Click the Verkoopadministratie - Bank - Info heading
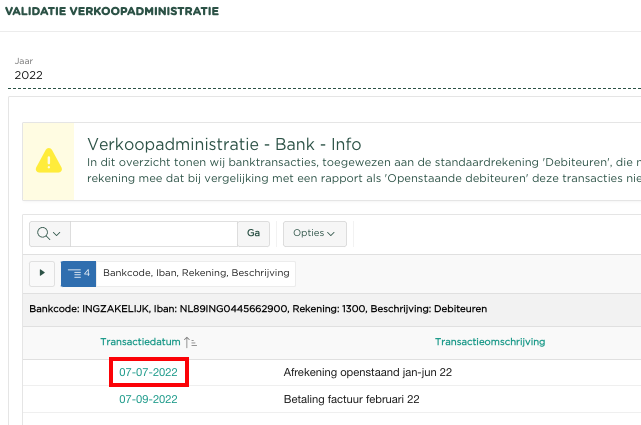This screenshot has width=641, height=425. point(224,144)
